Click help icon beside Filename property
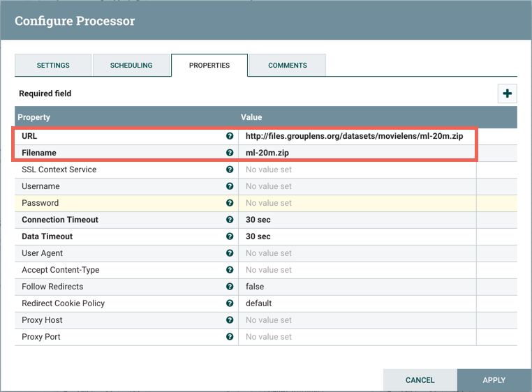 pos(230,153)
